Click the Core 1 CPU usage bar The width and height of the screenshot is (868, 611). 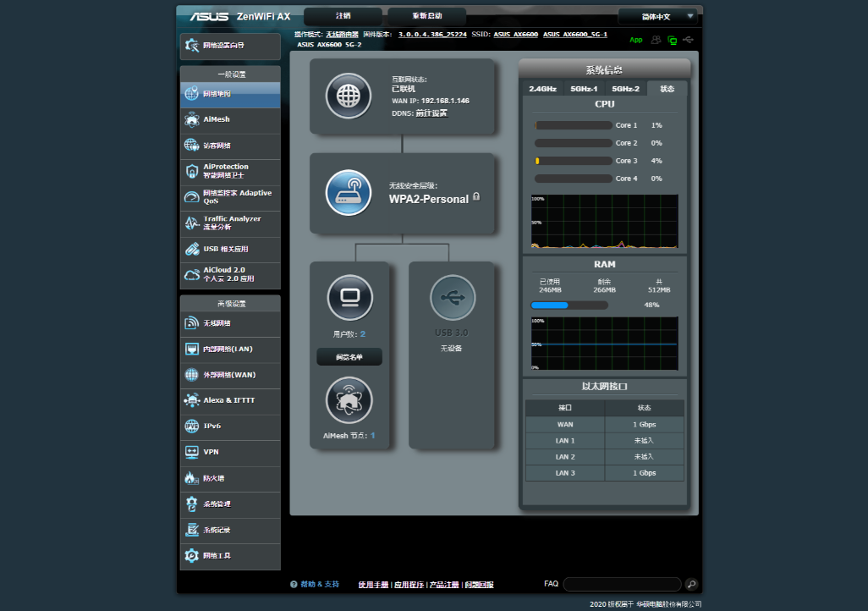(574, 125)
